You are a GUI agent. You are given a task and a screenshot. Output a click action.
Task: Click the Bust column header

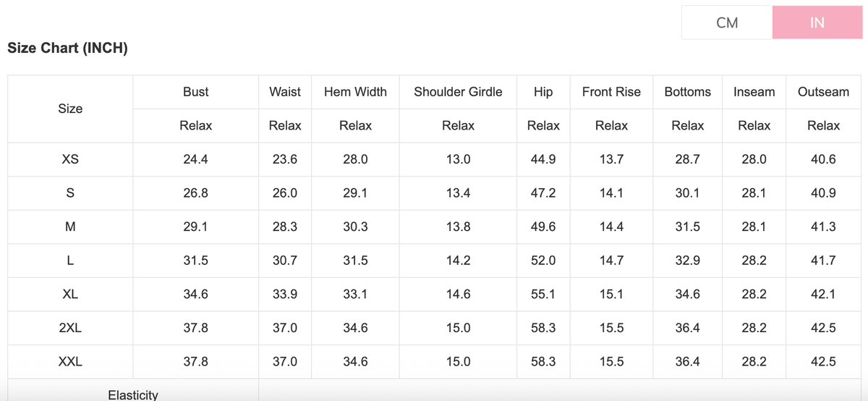195,92
